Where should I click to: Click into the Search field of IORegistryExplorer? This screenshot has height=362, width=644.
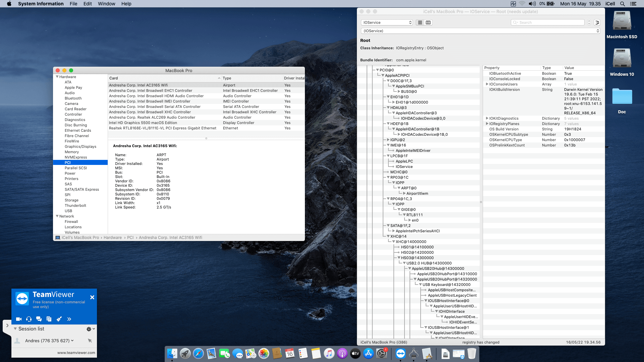(547, 22)
